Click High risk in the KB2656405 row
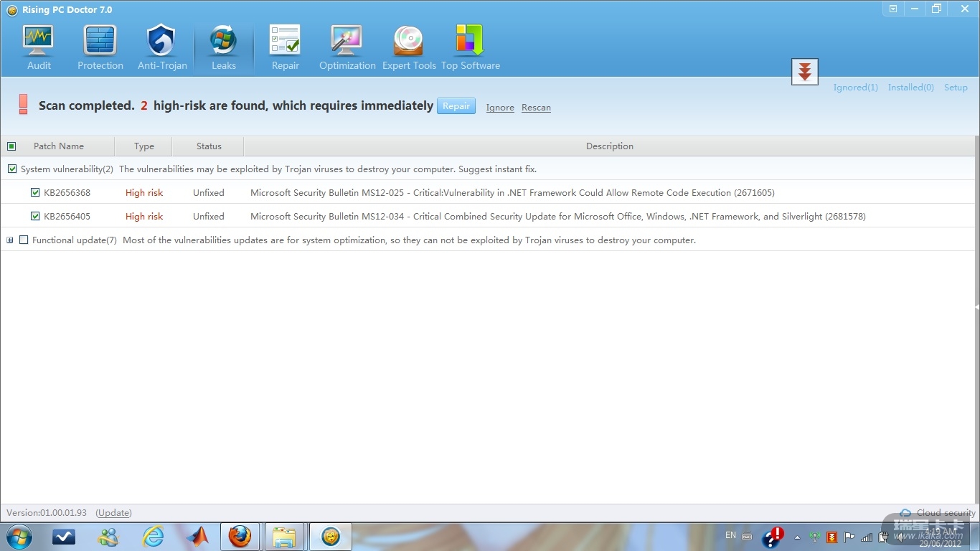Viewport: 980px width, 551px height. point(144,216)
